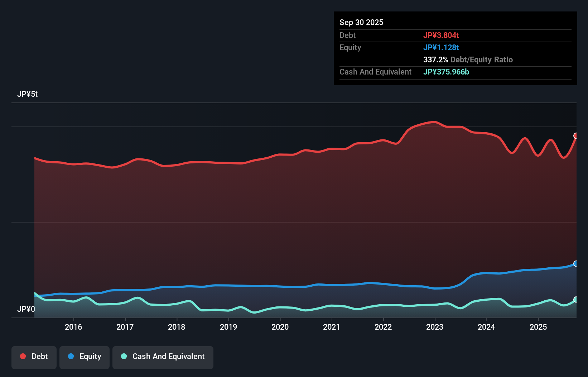Click the red Debt legend dot
The image size is (588, 377).
23,356
